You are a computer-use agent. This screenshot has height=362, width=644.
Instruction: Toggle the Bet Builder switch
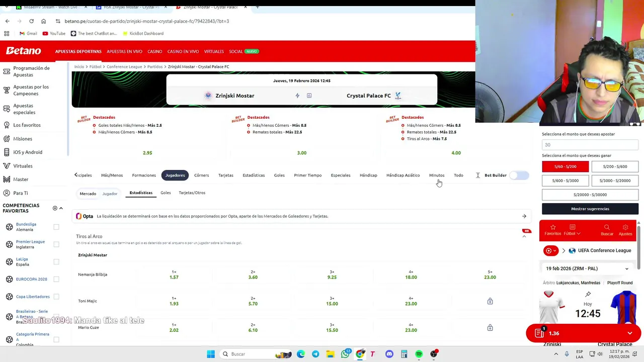point(519,175)
